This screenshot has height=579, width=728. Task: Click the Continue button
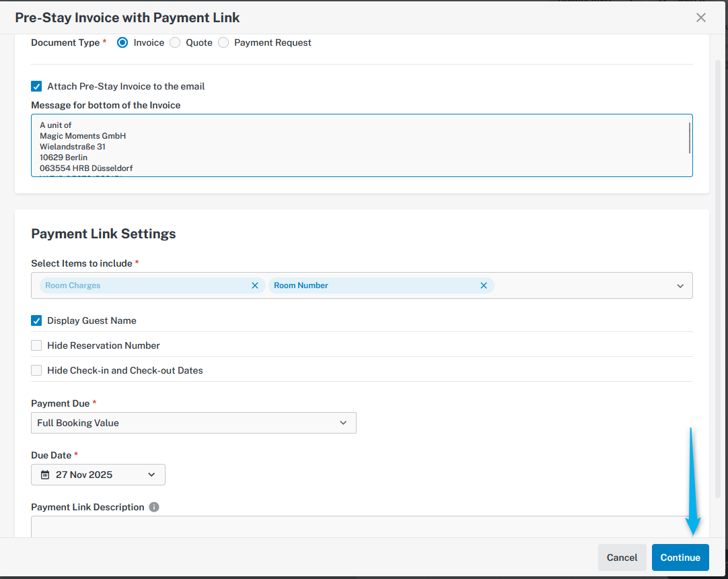pos(680,557)
